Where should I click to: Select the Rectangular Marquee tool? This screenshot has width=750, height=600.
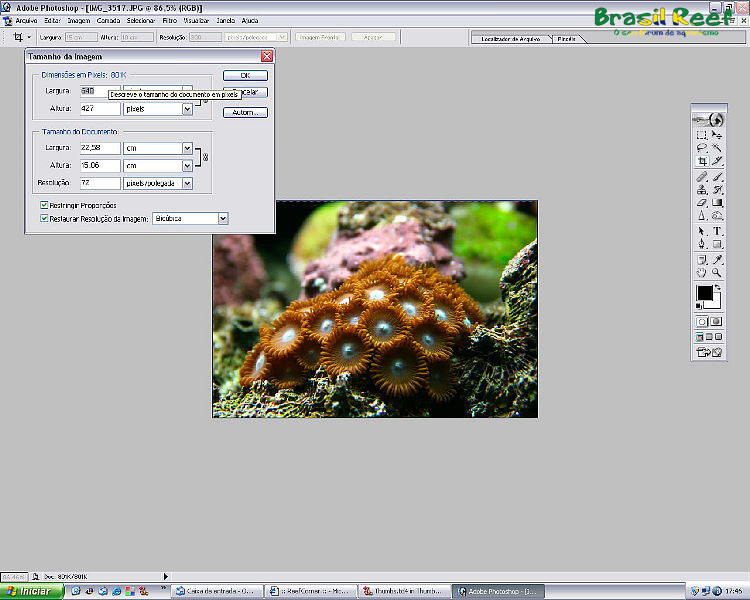point(702,134)
